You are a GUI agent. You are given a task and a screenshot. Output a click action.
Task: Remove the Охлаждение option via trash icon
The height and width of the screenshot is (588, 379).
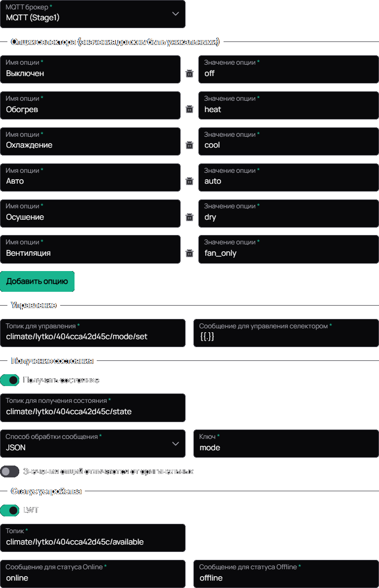[189, 145]
